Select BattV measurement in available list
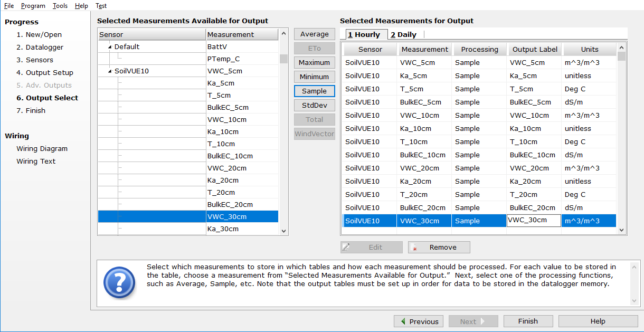644x332 pixels. [x=242, y=47]
